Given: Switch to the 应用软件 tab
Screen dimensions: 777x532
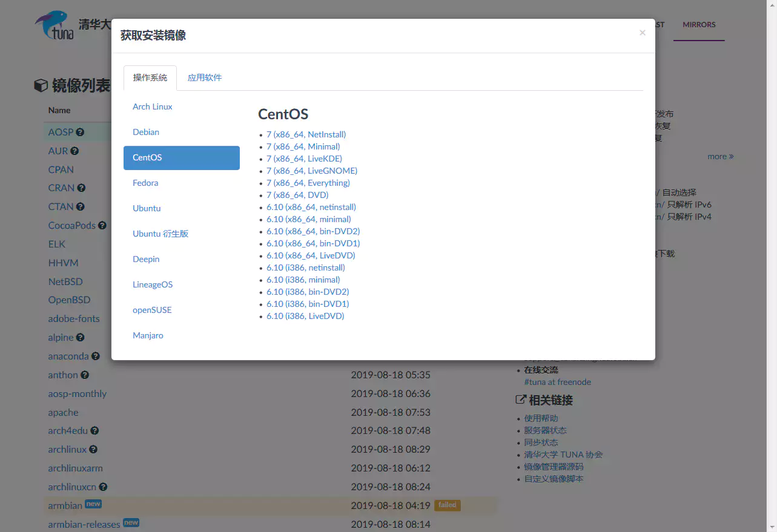Looking at the screenshot, I should (x=204, y=77).
